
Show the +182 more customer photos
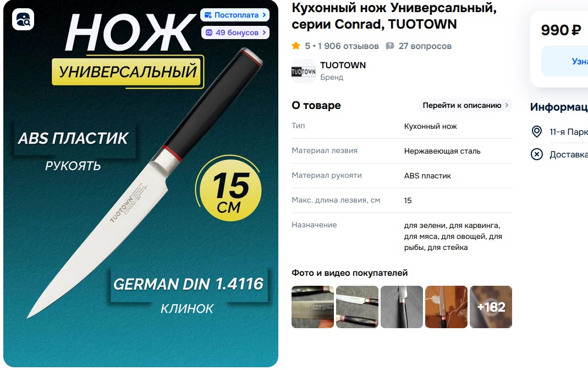point(491,307)
